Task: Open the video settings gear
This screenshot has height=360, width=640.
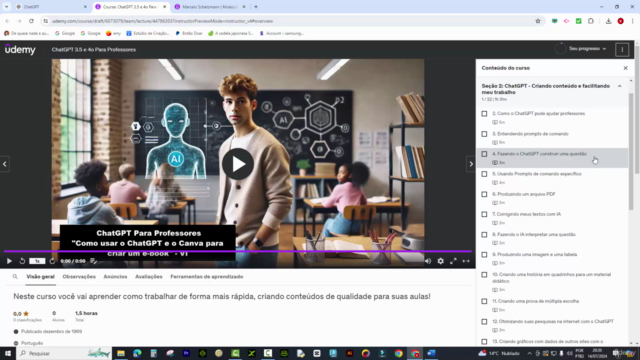Action: click(x=440, y=261)
